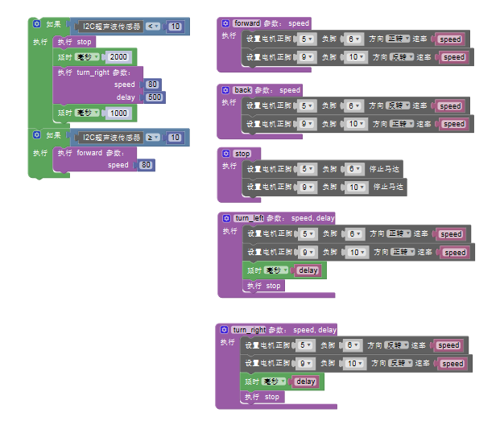The image size is (504, 433).
Task: Open the '≥' comparison operator dropdown
Action: tap(152, 138)
